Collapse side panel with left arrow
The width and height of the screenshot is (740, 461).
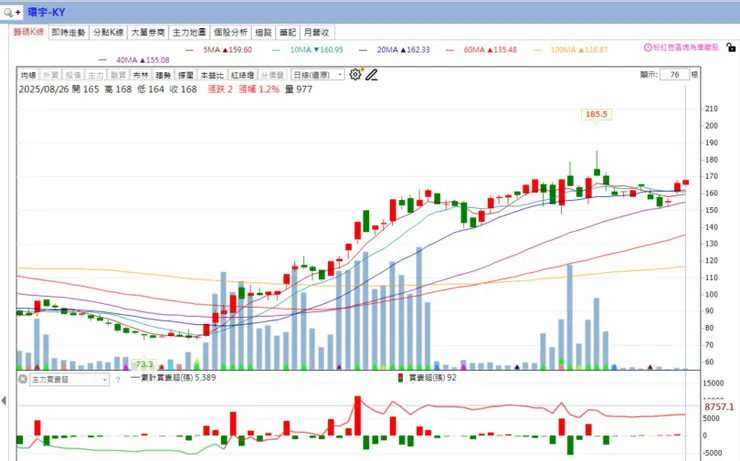point(4,401)
